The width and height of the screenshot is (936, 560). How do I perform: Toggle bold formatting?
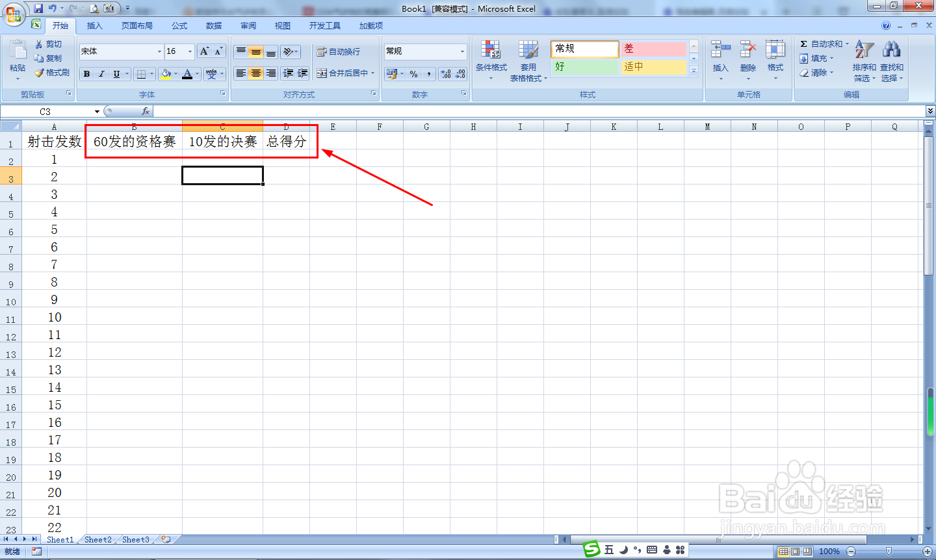coord(86,74)
